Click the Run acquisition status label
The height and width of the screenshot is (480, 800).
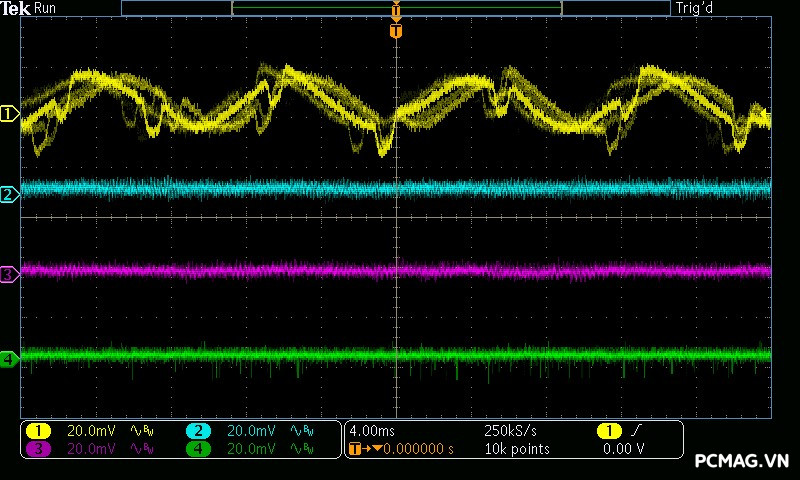click(45, 8)
